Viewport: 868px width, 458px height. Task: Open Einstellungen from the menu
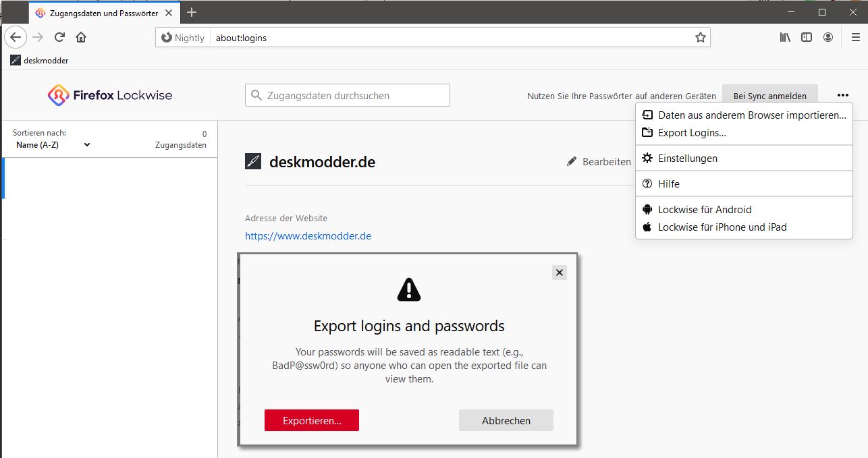pos(744,159)
